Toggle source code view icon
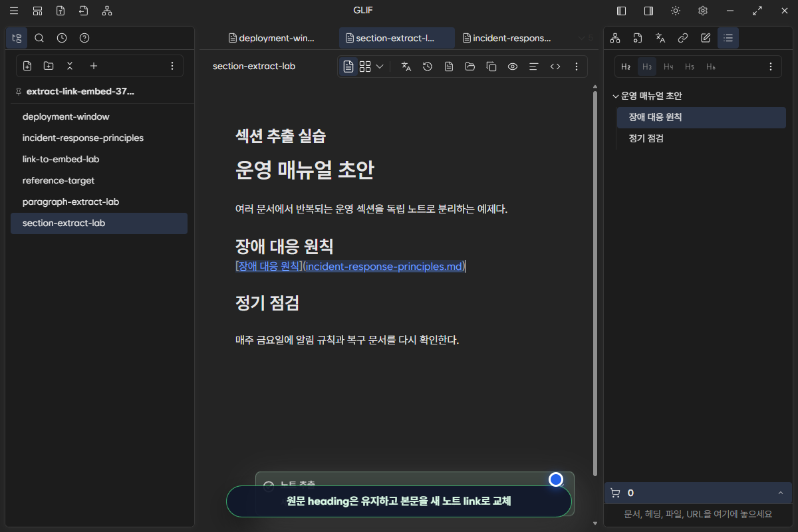Image resolution: width=798 pixels, height=532 pixels. 555,66
